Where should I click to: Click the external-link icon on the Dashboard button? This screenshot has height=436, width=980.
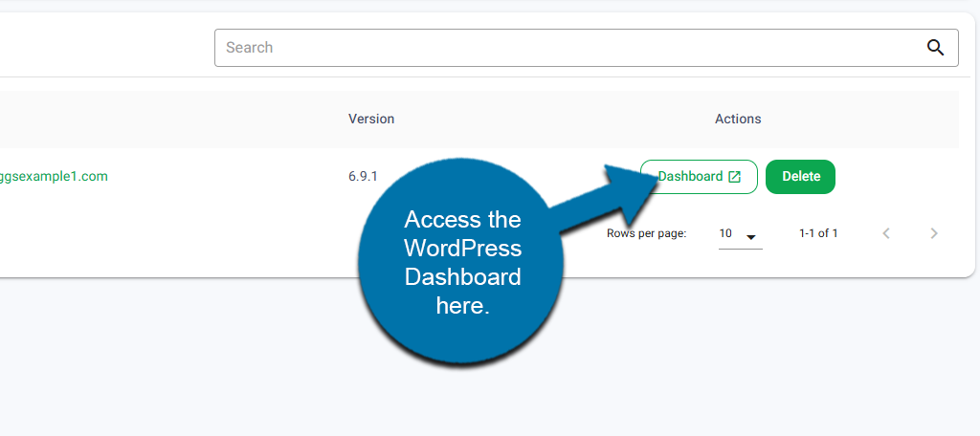[x=735, y=177]
